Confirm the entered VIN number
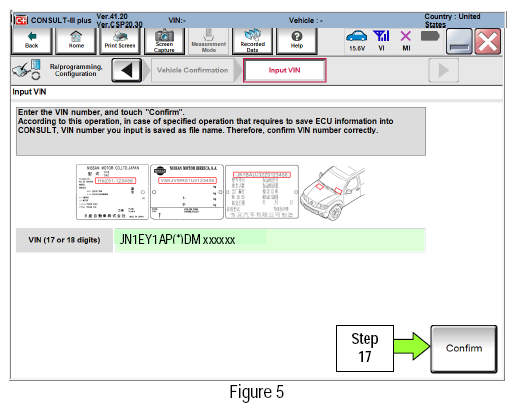The image size is (516, 412). [464, 349]
